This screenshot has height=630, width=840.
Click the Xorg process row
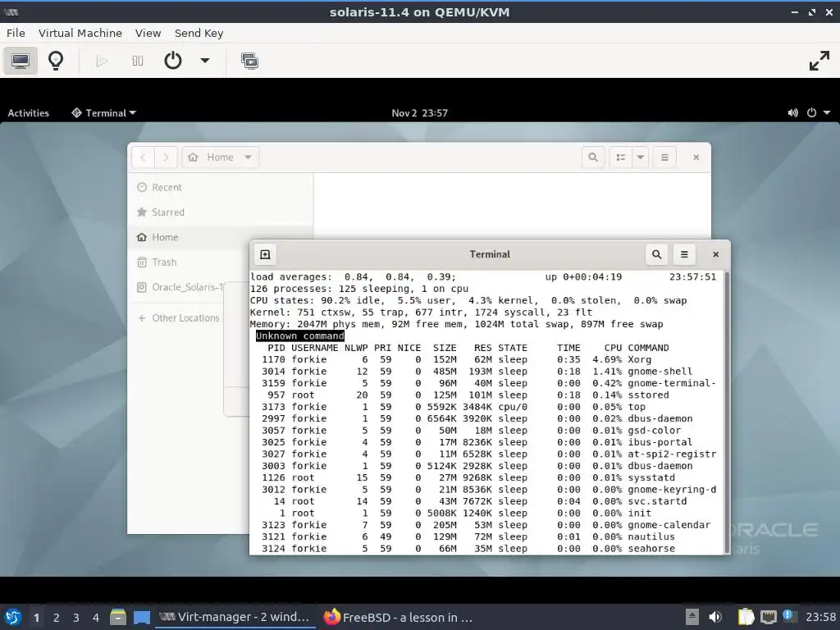pyautogui.click(x=482, y=359)
